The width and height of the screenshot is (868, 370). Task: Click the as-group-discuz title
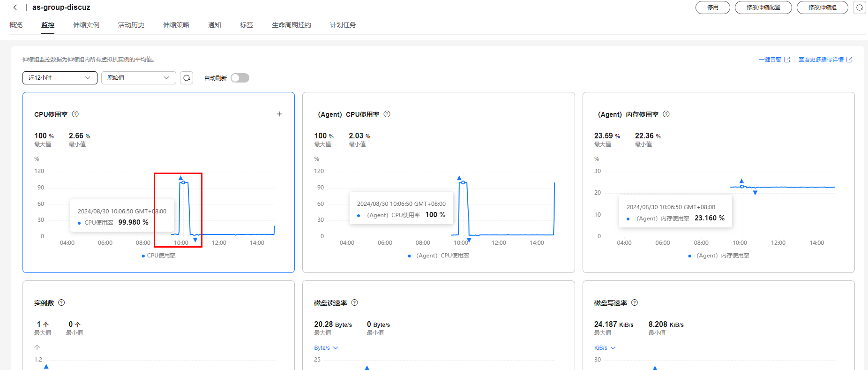tap(61, 8)
